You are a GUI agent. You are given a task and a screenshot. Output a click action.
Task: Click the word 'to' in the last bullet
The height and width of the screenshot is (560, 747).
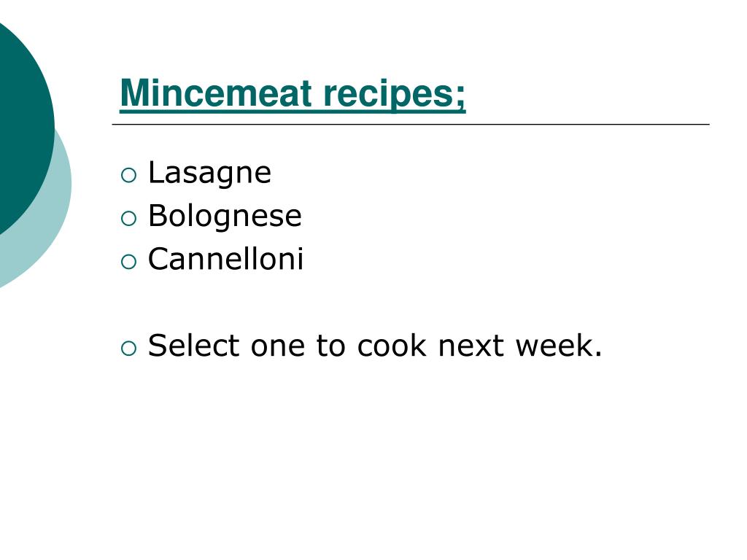click(x=330, y=347)
